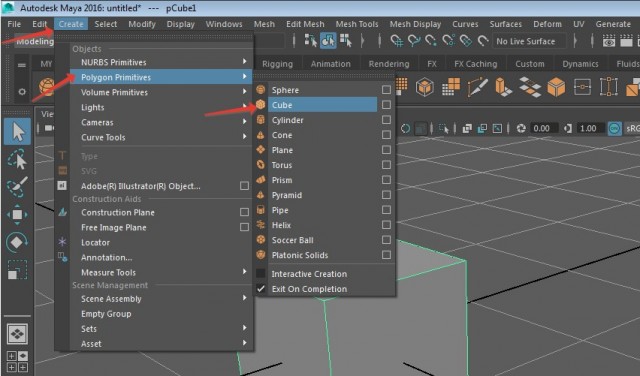Open the File menu

tap(14, 24)
